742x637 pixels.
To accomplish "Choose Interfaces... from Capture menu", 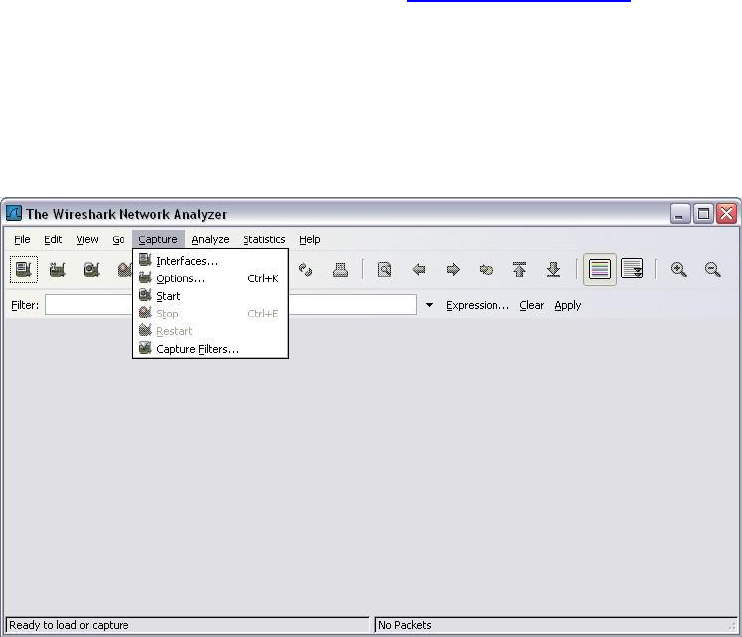I will coord(210,261).
